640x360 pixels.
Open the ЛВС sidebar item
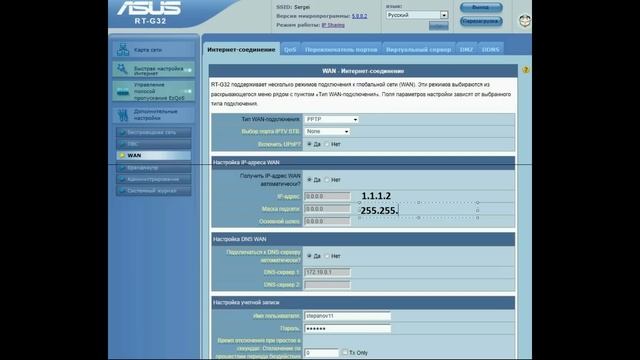pyautogui.click(x=153, y=144)
